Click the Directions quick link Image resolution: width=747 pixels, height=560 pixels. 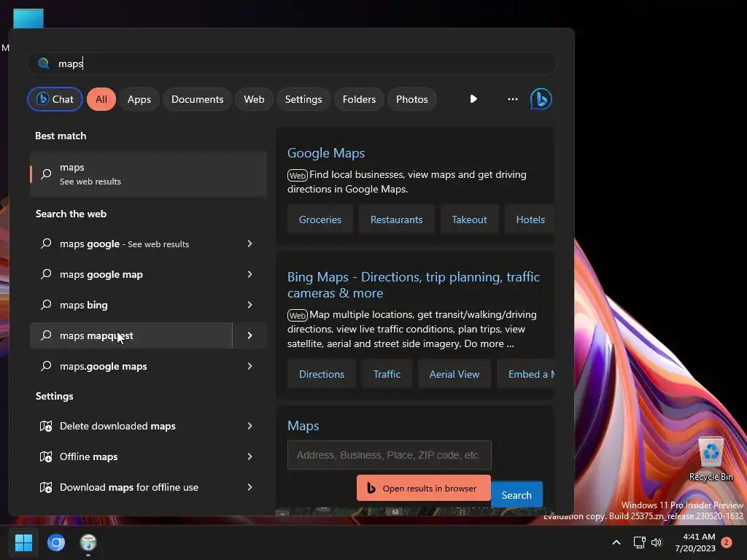tap(322, 374)
